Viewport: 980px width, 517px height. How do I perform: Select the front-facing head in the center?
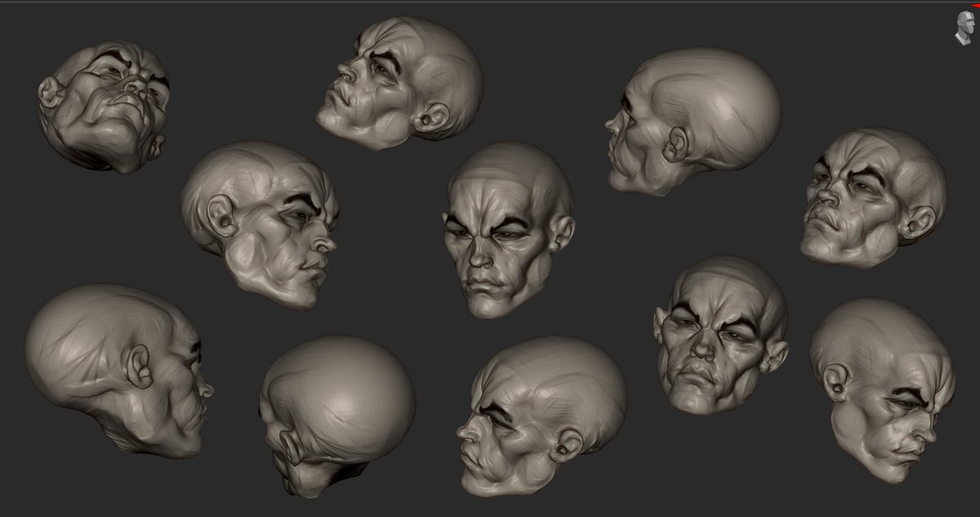click(508, 230)
